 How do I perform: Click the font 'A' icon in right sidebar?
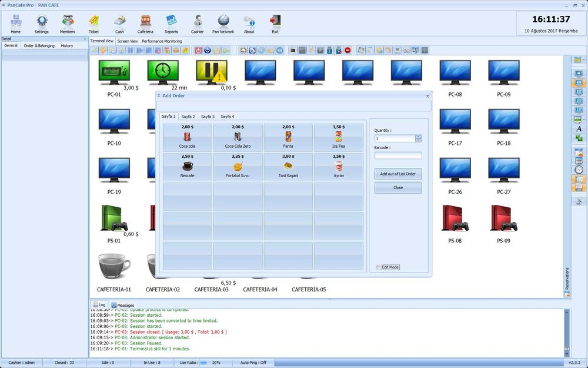(x=579, y=128)
